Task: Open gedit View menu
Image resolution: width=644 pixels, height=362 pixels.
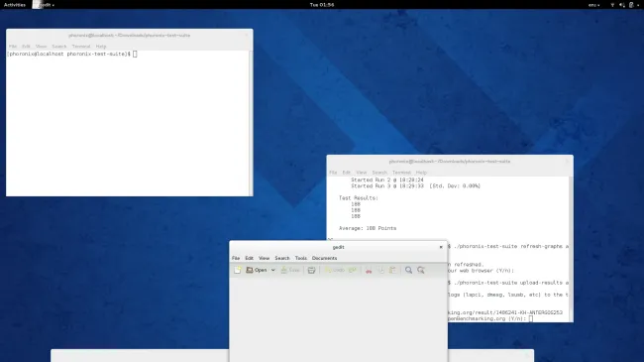Action: tap(265, 258)
